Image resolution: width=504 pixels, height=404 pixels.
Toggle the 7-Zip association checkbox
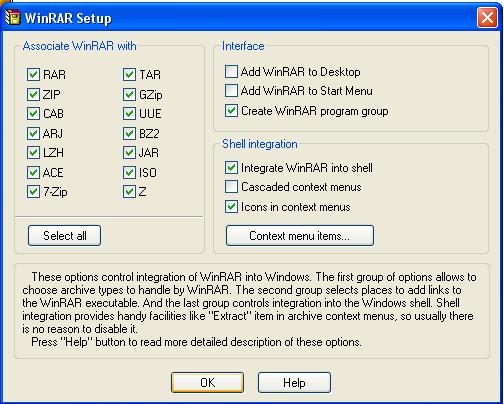tap(33, 192)
